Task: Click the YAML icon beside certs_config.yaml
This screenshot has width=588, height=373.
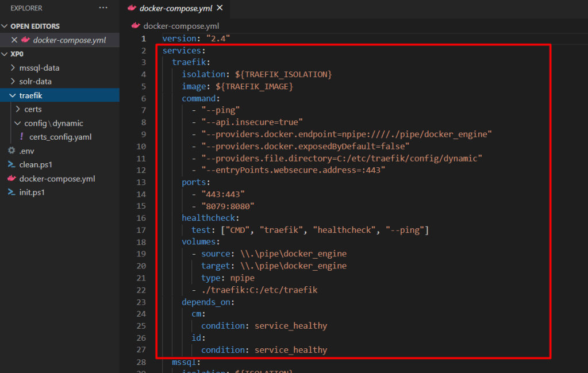Action: pyautogui.click(x=22, y=137)
